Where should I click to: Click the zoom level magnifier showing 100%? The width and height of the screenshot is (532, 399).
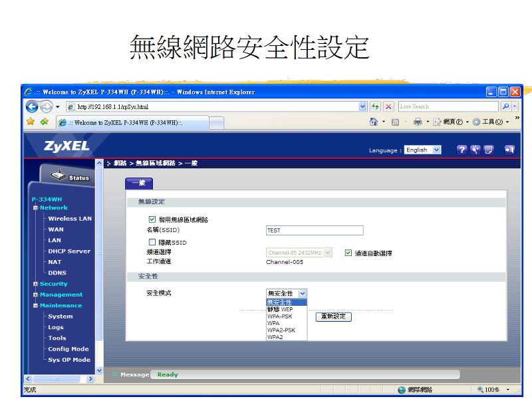[x=480, y=390]
